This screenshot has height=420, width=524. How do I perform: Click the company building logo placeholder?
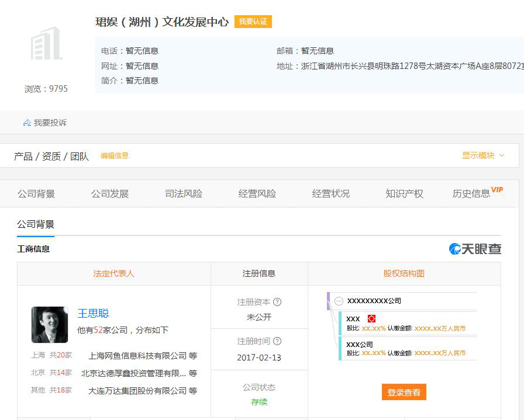[46, 43]
